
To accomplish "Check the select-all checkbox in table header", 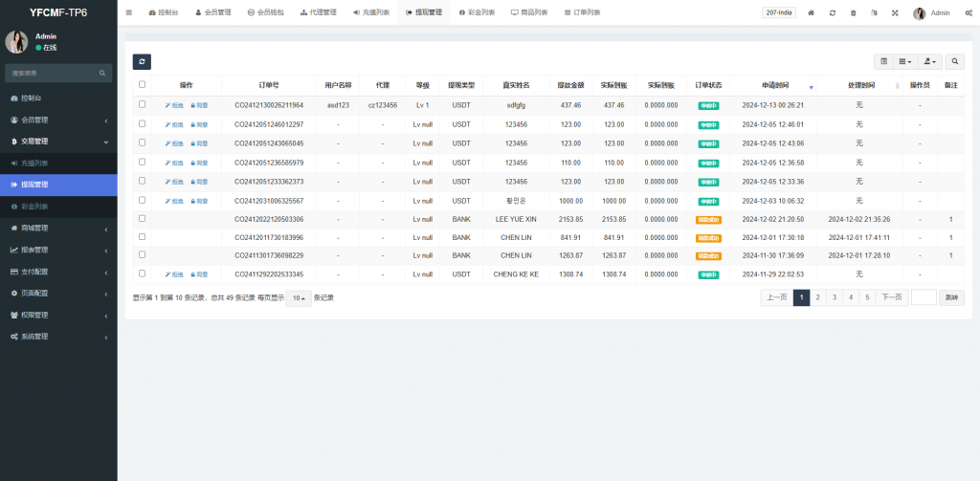I will pos(143,84).
